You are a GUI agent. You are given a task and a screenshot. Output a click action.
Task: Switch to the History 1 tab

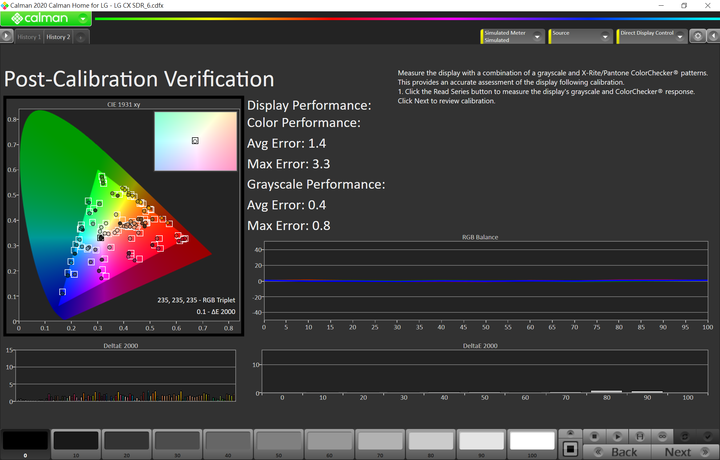click(29, 37)
